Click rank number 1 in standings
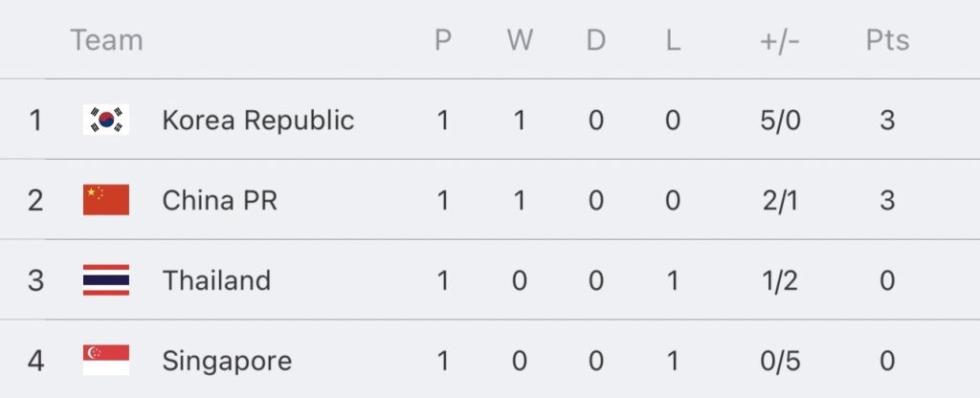Viewport: 980px width, 398px height. point(35,120)
